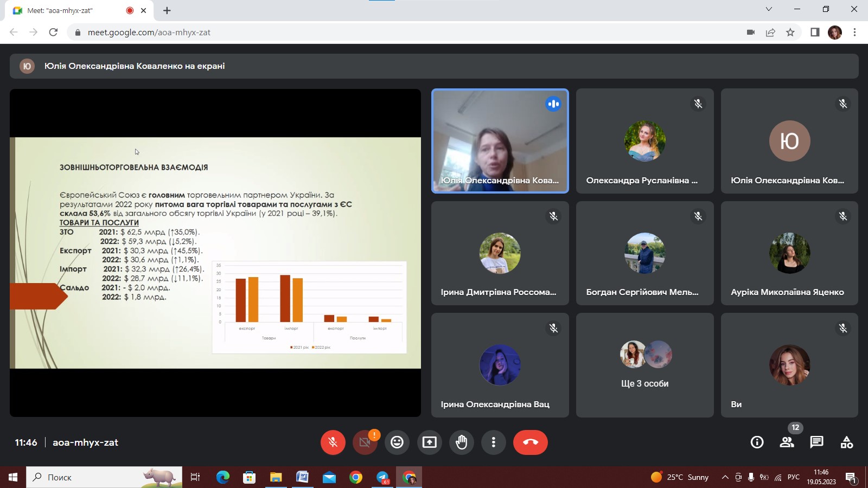Open emoji reactions panel
868x488 pixels.
coord(397,442)
